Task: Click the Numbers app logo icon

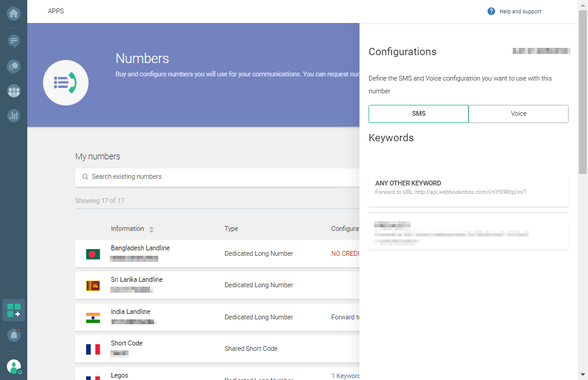Action: pos(65,83)
